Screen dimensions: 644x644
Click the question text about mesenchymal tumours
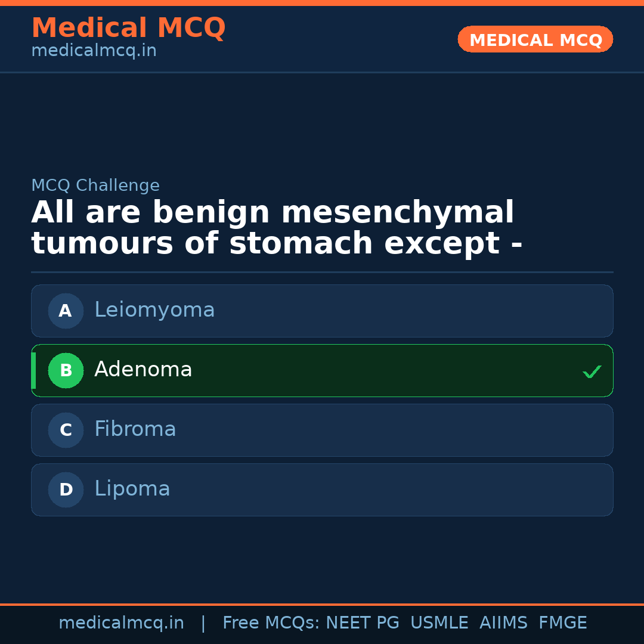(x=277, y=228)
